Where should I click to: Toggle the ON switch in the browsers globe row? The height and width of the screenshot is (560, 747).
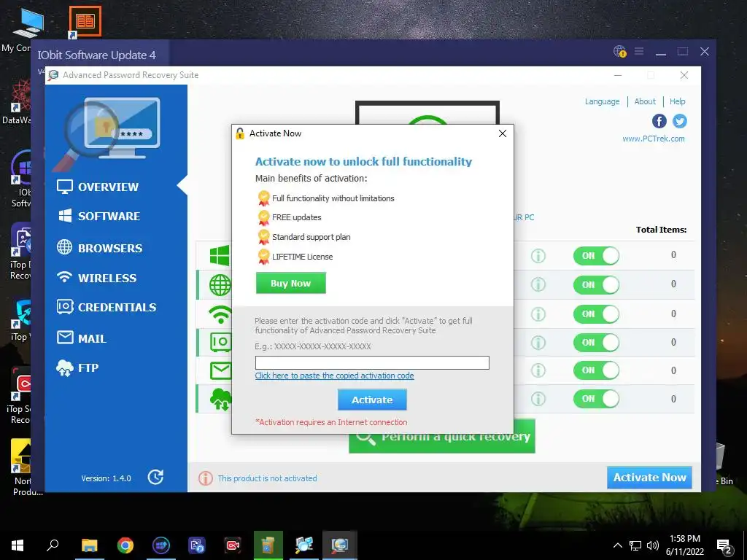point(596,285)
